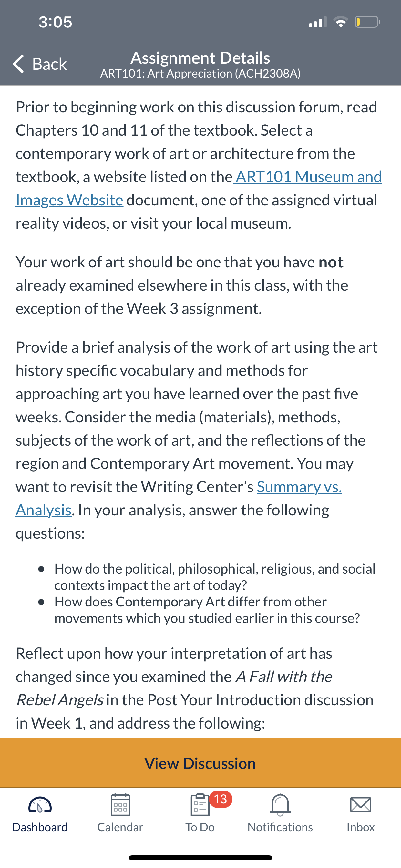Switch to the Calendar tab label
Viewport: 401px width, 868px height.
[x=120, y=827]
